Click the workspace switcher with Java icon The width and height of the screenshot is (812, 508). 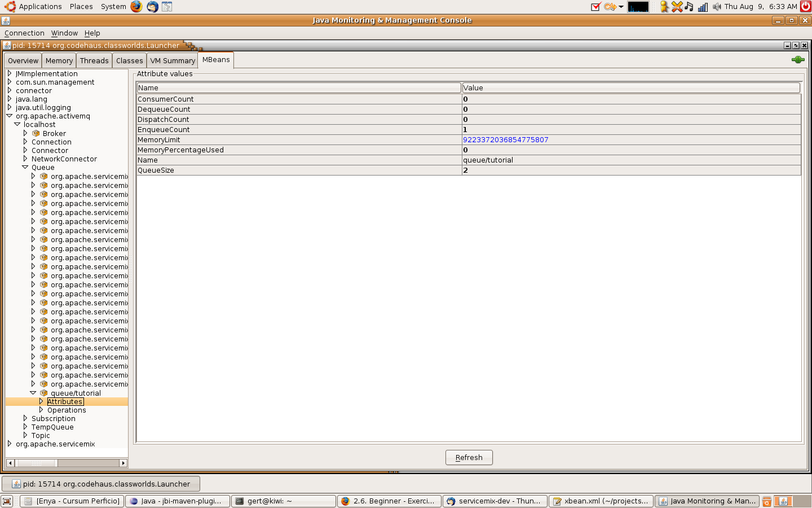coord(783,501)
